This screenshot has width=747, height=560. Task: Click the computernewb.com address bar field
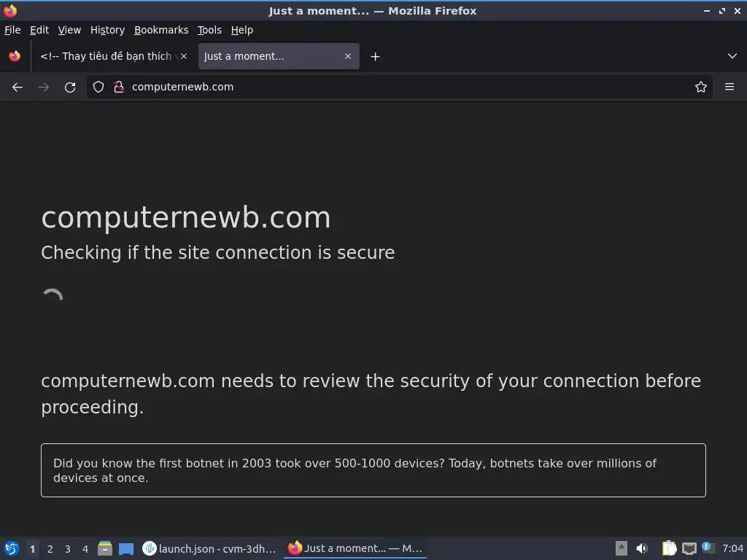[x=399, y=87]
